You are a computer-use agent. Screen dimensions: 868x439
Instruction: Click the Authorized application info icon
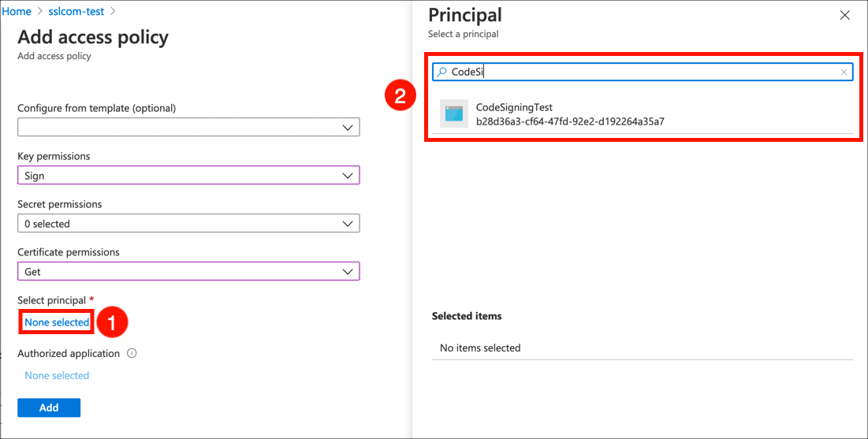[132, 354]
